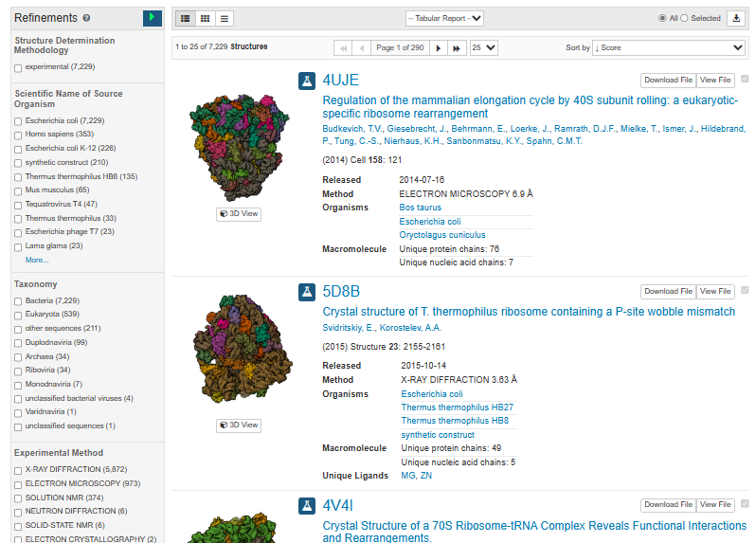756x543 pixels.
Task: Click View File for 4UJE
Action: pos(715,80)
